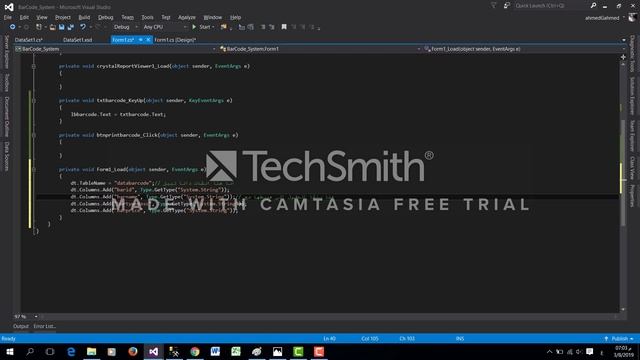Close the Form1.cs tab

pyautogui.click(x=148, y=40)
